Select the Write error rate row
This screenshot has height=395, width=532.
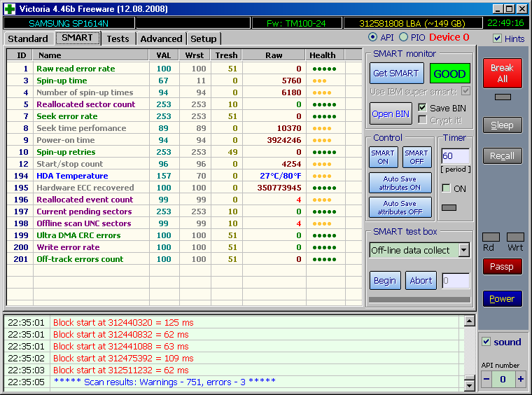coord(184,247)
